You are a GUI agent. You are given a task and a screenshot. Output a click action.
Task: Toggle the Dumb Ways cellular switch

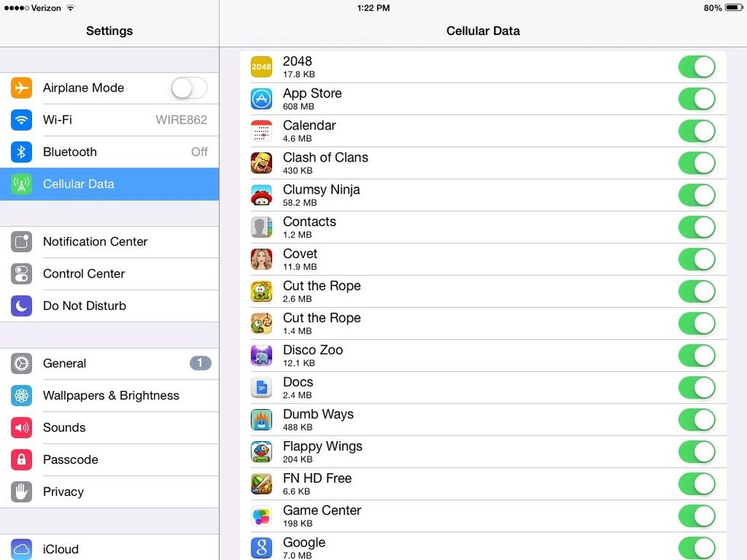coord(697,420)
